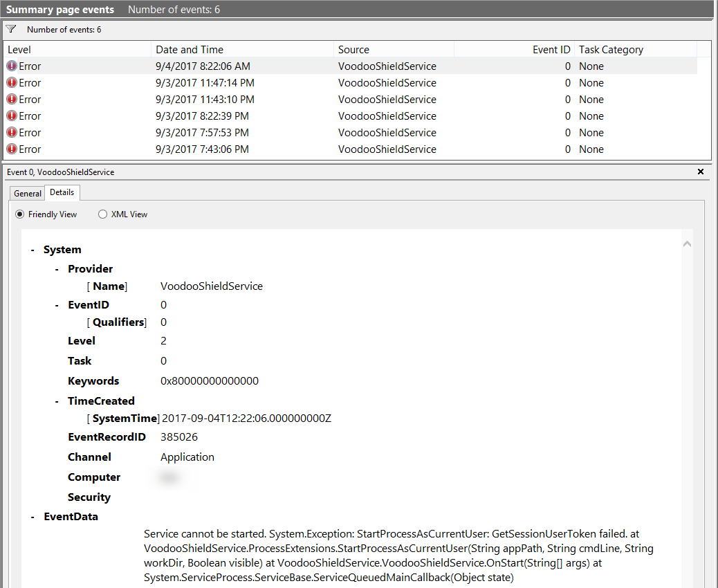718x588 pixels.
Task: Click Task Category None in the 8:22:39 PM row
Action: coord(591,116)
